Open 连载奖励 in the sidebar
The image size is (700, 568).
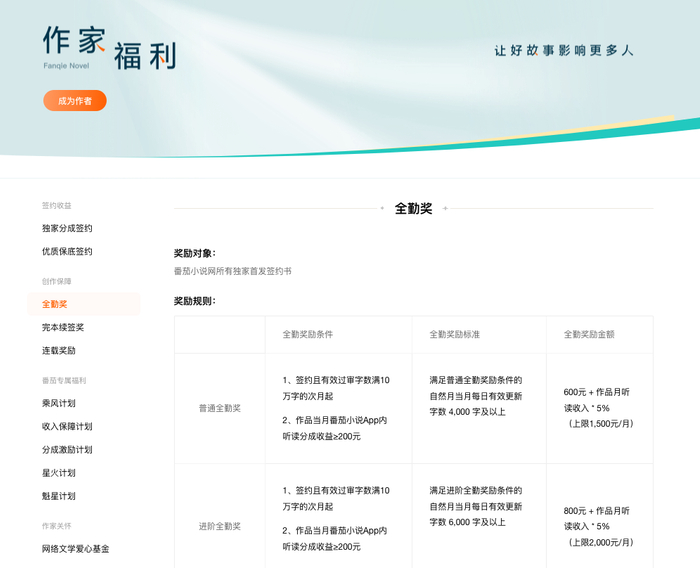[x=58, y=351]
